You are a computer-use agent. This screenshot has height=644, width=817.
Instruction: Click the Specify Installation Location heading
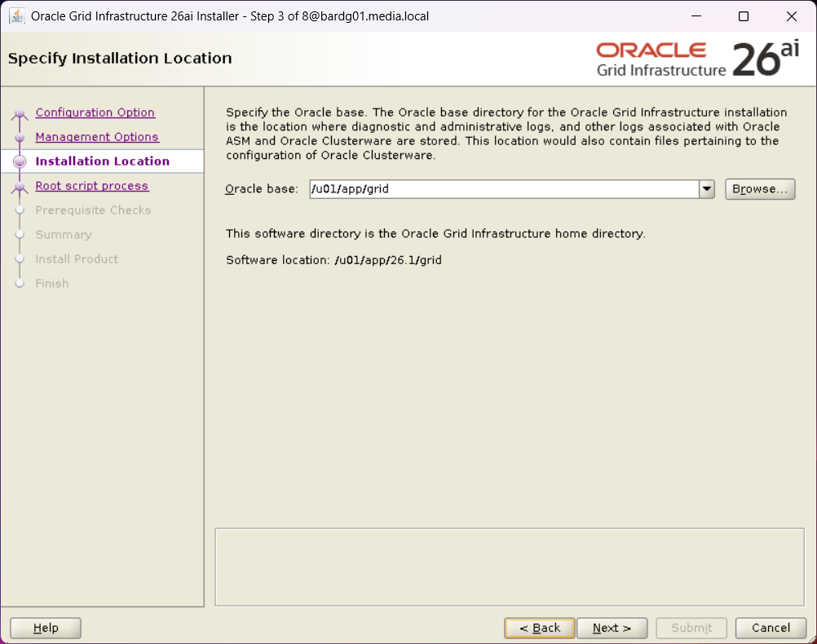coord(120,59)
